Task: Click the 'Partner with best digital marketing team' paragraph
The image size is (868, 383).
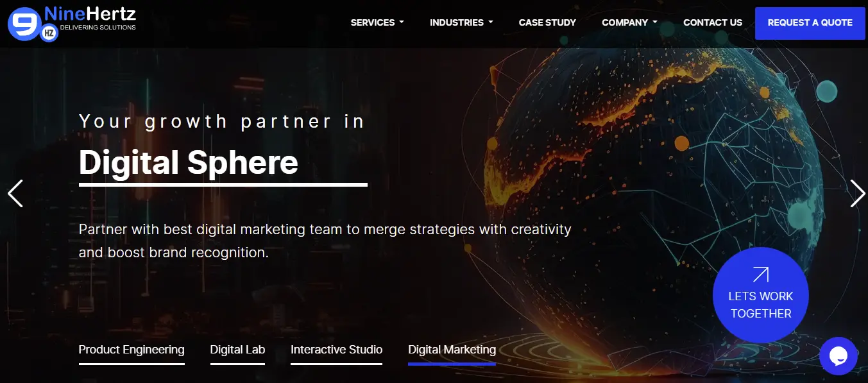Action: 325,241
